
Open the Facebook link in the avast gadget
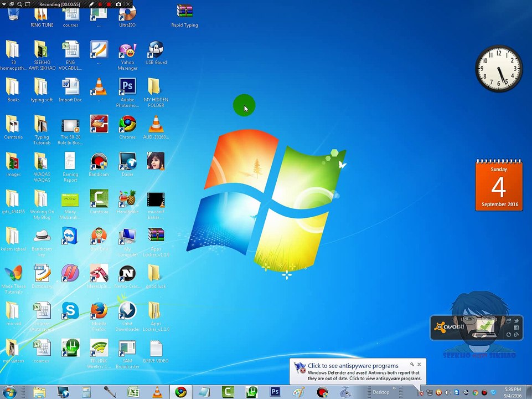[x=516, y=328]
